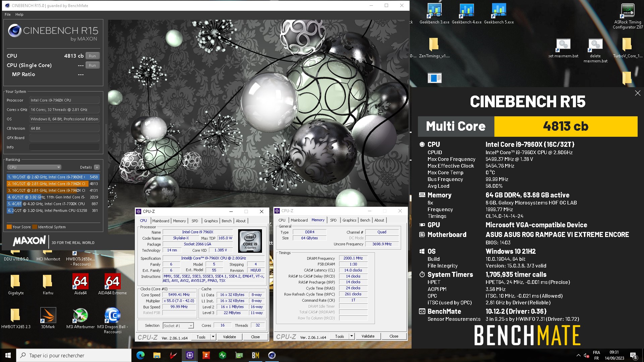The height and width of the screenshot is (362, 644).
Task: Open the Gigabyte folder on the desktop
Action: [16, 285]
